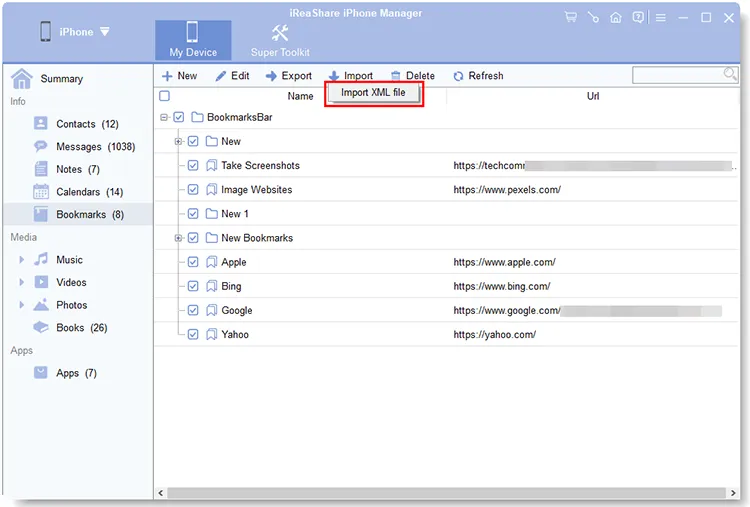Click the Import toolbar button

click(351, 76)
